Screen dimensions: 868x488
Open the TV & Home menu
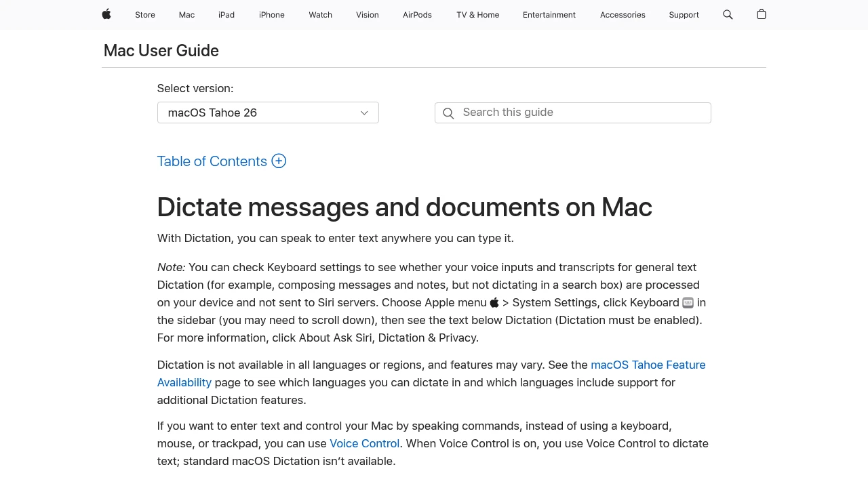(x=478, y=15)
